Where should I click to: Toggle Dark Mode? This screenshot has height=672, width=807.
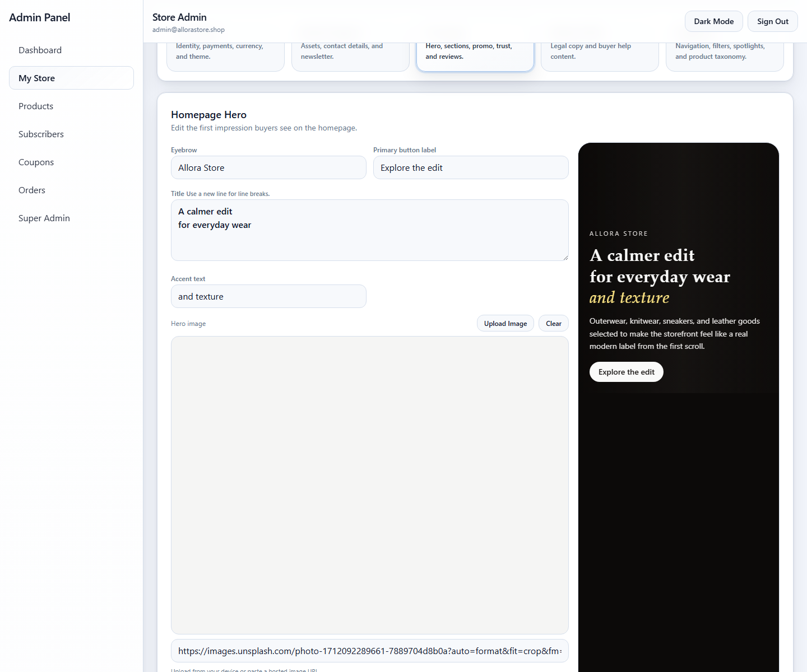point(713,21)
